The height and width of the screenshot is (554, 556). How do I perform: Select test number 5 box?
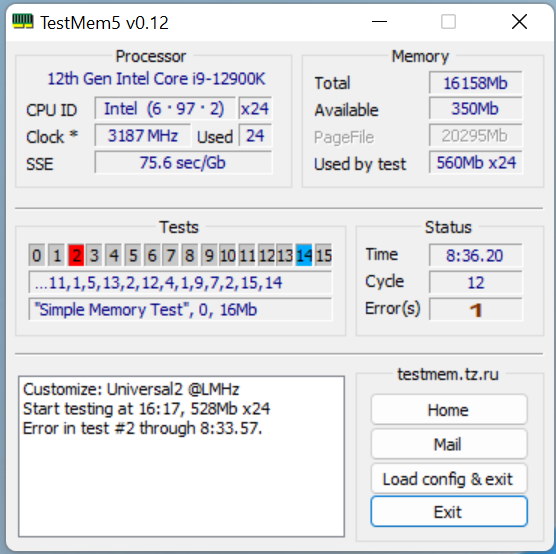click(x=133, y=255)
